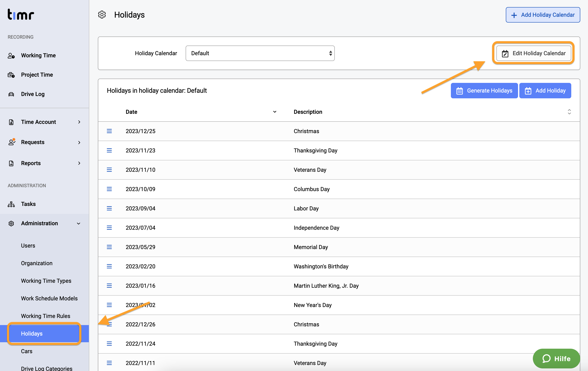Open Working Time in sidebar
The height and width of the screenshot is (371, 588).
click(x=38, y=55)
